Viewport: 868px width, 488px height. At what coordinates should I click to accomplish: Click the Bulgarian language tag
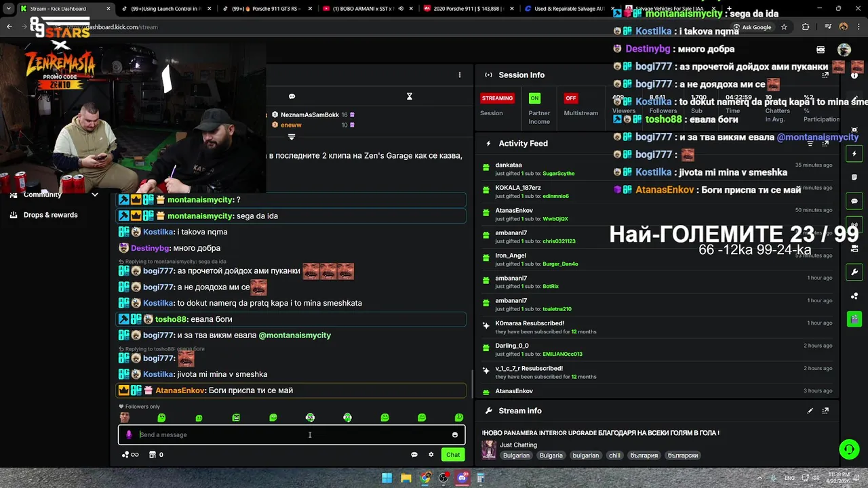pyautogui.click(x=516, y=455)
